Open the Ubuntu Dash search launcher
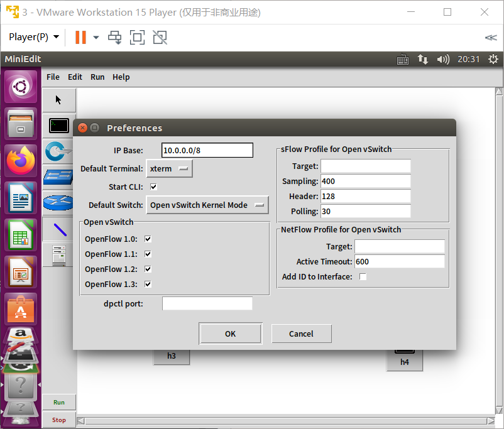504x429 pixels. click(x=21, y=87)
